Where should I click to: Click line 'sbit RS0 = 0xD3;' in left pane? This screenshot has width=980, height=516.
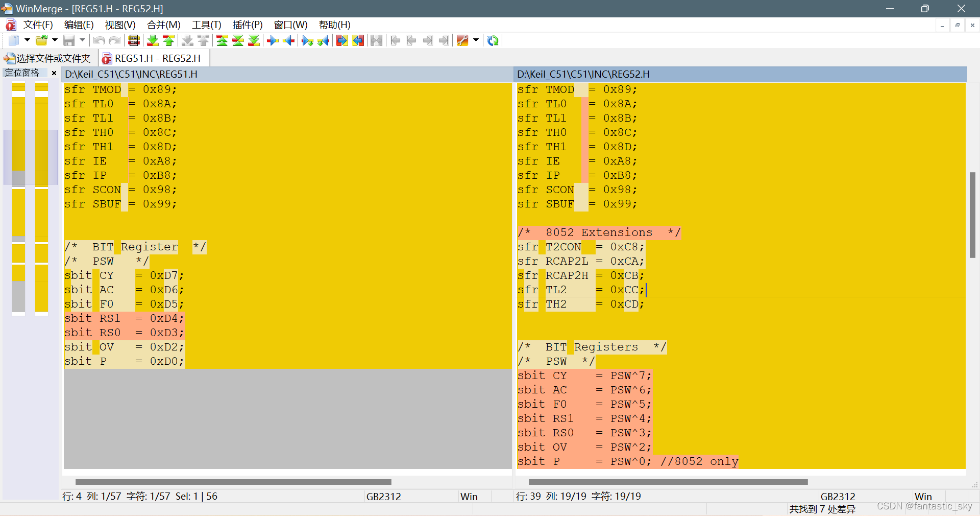124,333
